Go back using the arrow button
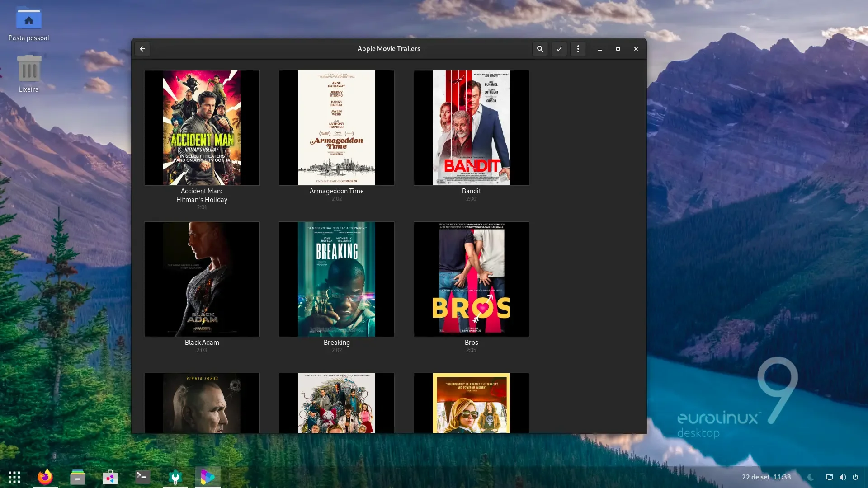The width and height of the screenshot is (868, 488). click(142, 49)
